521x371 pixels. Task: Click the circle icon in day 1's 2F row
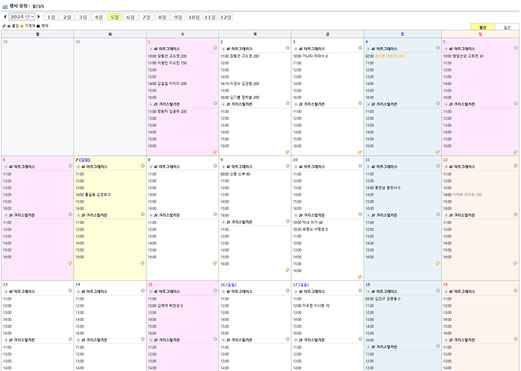[215, 103]
